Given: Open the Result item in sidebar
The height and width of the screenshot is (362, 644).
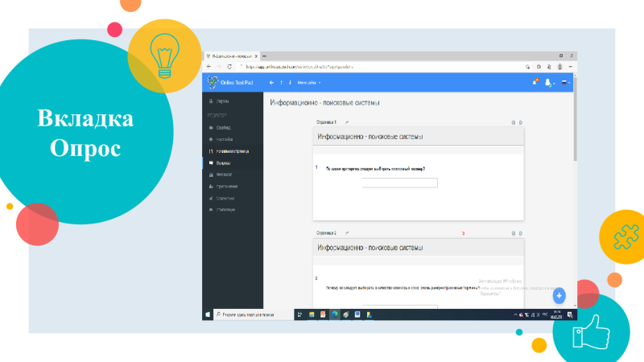Looking at the screenshot, I should pos(233,175).
